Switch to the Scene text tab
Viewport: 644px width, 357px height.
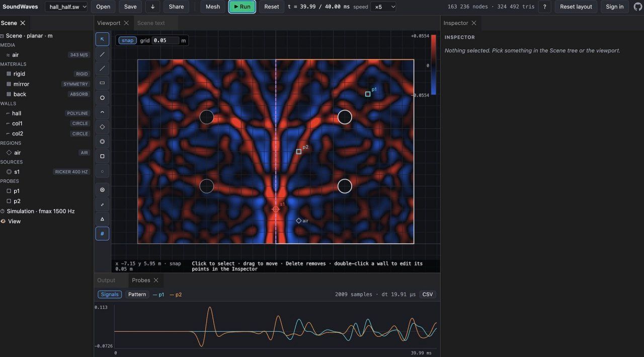click(151, 23)
